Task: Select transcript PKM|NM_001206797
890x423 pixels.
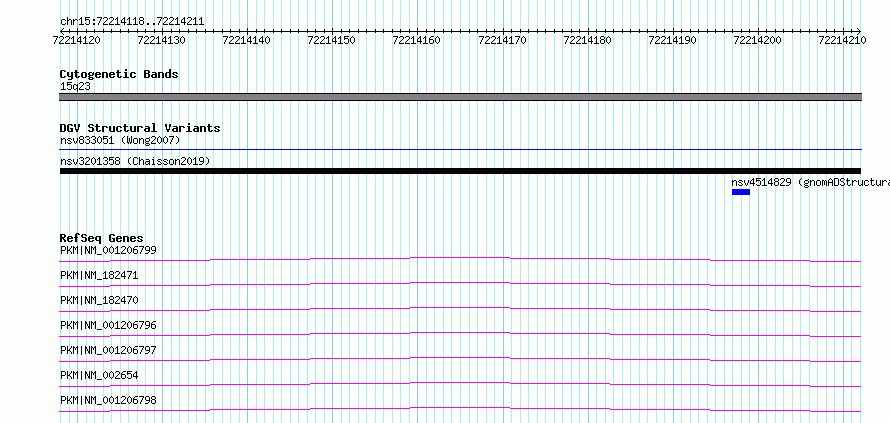Action: click(108, 350)
